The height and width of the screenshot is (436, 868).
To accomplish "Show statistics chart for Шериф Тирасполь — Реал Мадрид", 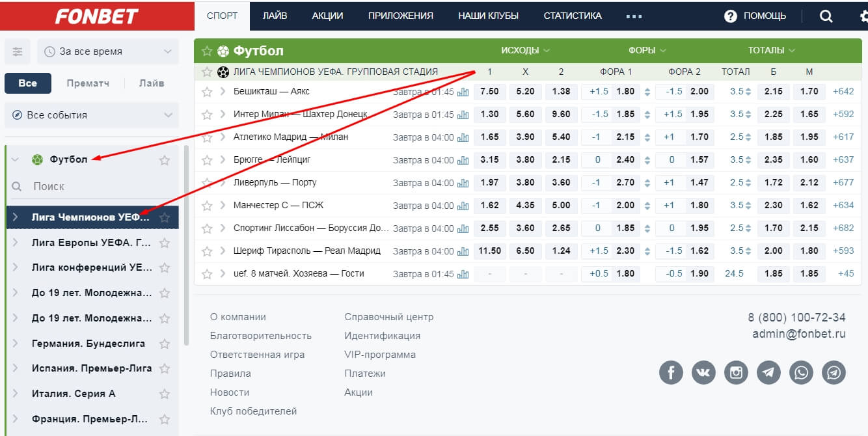I will (463, 251).
